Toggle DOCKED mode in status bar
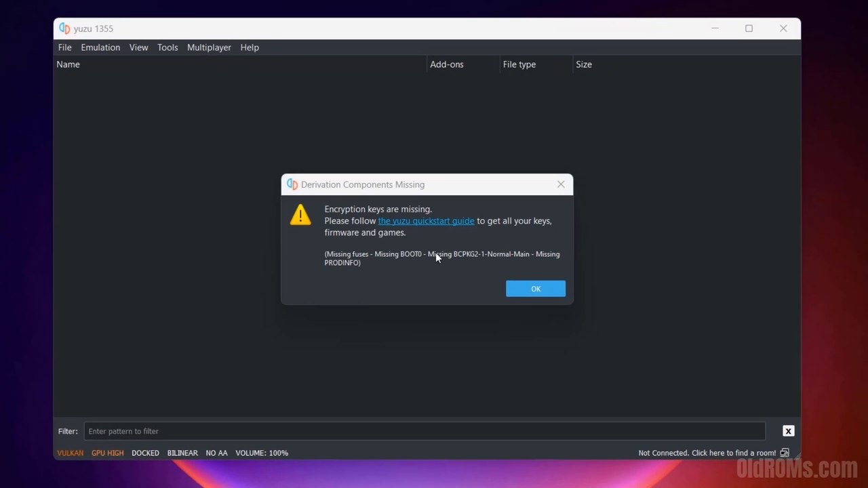This screenshot has height=488, width=868. (145, 453)
